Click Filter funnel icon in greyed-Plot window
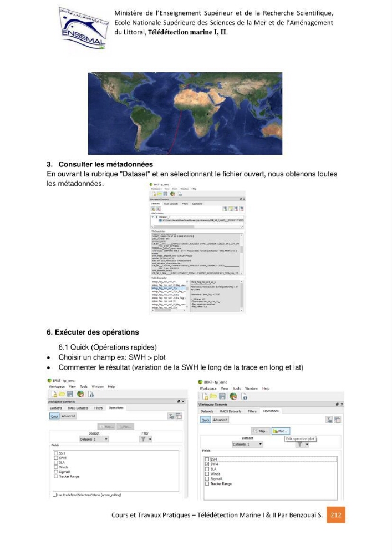Screen dimensions: 392x555 click(143, 439)
